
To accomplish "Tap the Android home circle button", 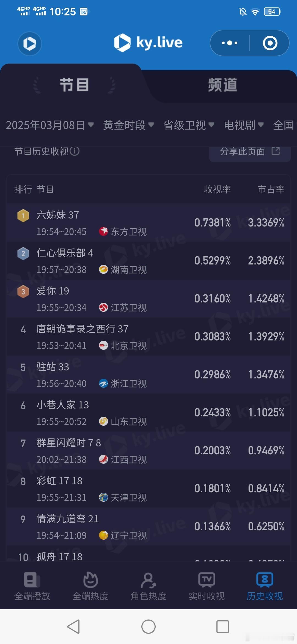I will (x=148, y=627).
